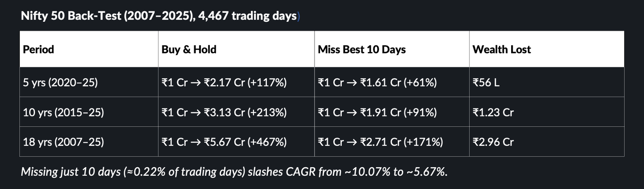Click the Buy & Hold column header

[x=189, y=50]
